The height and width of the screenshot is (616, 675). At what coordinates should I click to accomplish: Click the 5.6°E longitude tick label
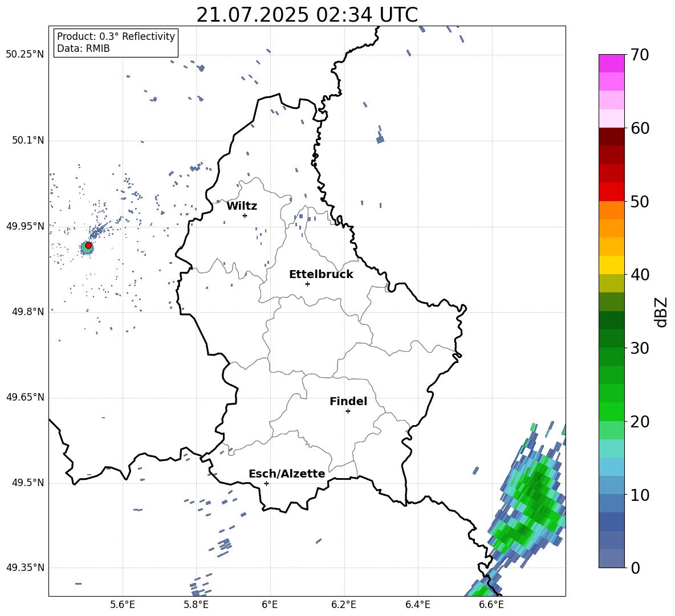123,605
